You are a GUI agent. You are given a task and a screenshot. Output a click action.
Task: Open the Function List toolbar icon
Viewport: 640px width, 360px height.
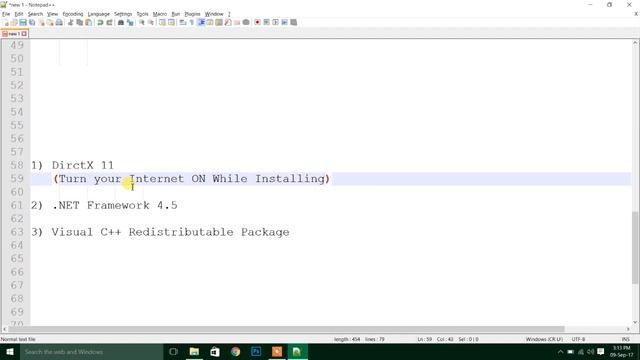227,22
